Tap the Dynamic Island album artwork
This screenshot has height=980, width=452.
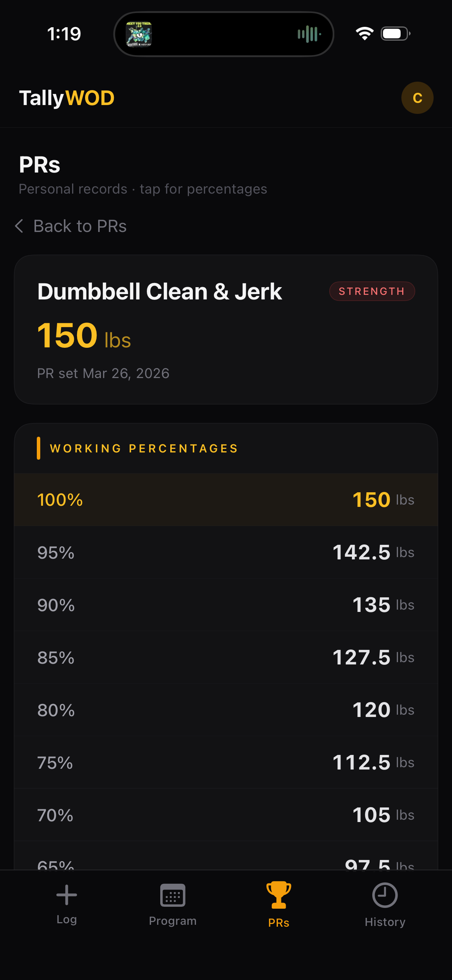pyautogui.click(x=139, y=34)
